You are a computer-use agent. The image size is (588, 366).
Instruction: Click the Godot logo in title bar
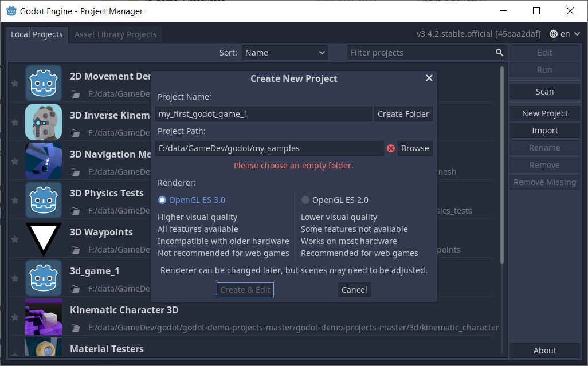point(11,11)
